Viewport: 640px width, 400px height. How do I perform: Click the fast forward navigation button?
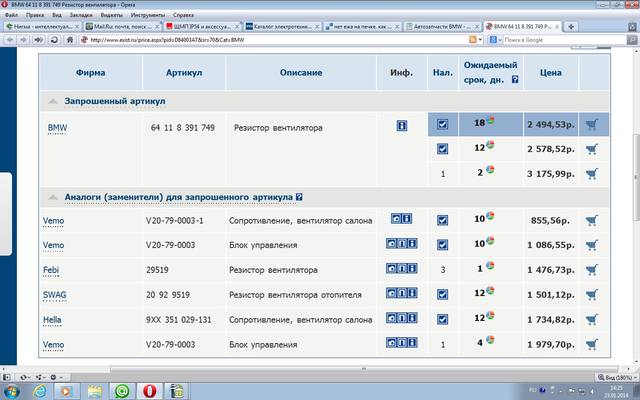tap(39, 40)
